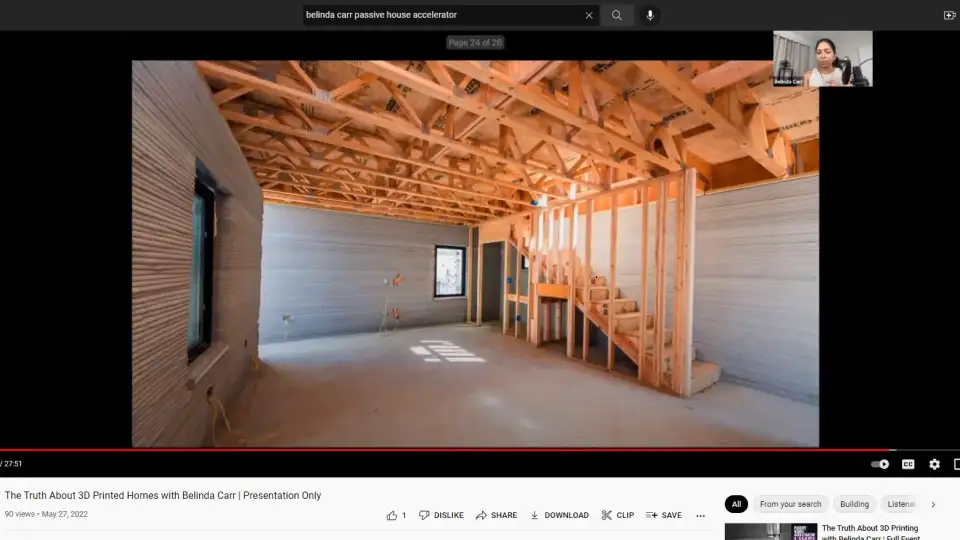Viewport: 960px width, 540px height.
Task: Toggle the autoplay switch
Action: click(880, 464)
